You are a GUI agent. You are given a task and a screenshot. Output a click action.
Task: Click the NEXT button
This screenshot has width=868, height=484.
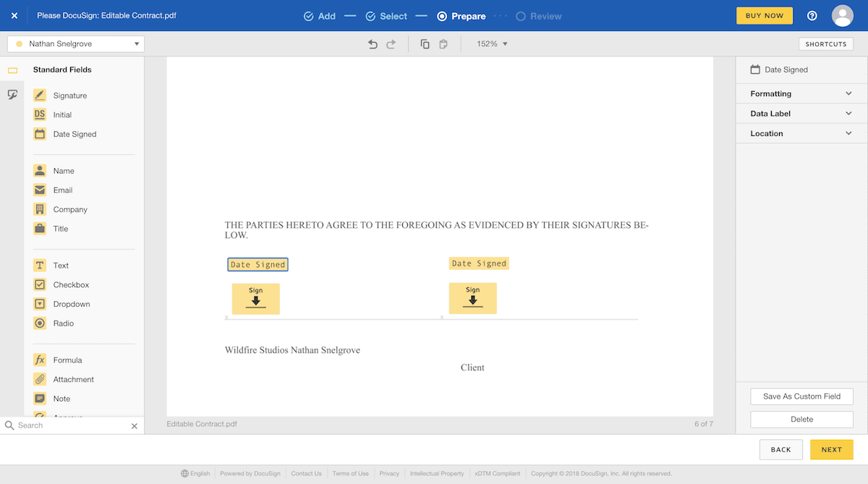point(832,449)
